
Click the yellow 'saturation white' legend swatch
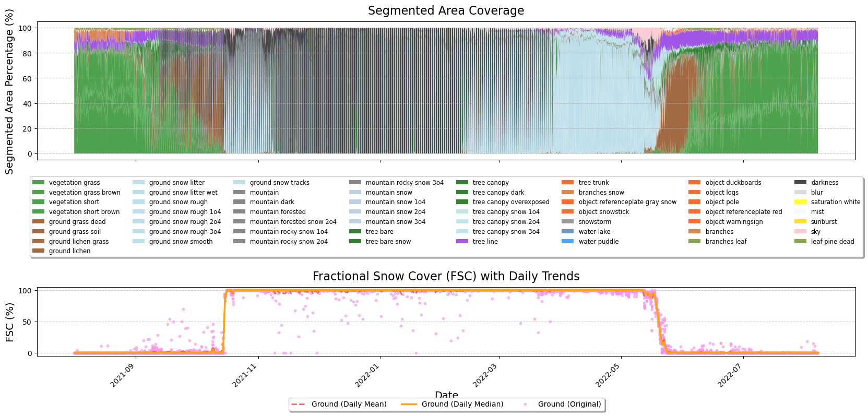tap(800, 202)
